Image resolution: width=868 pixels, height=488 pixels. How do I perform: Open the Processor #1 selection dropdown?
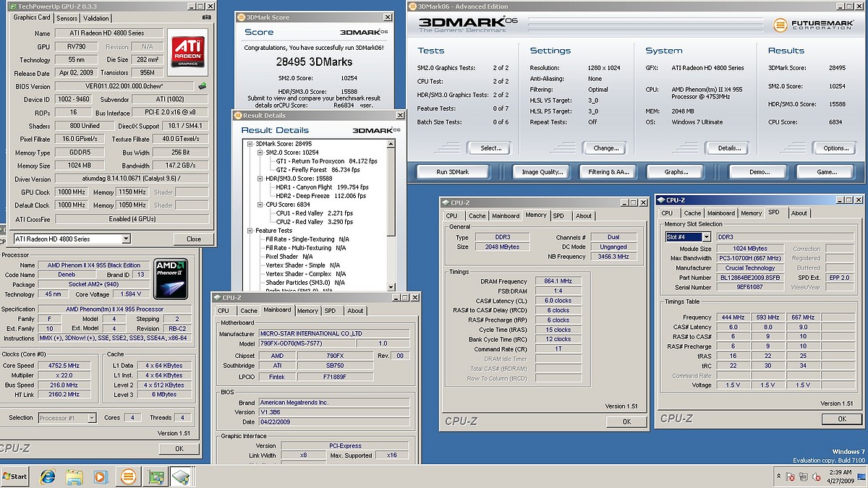coord(92,418)
